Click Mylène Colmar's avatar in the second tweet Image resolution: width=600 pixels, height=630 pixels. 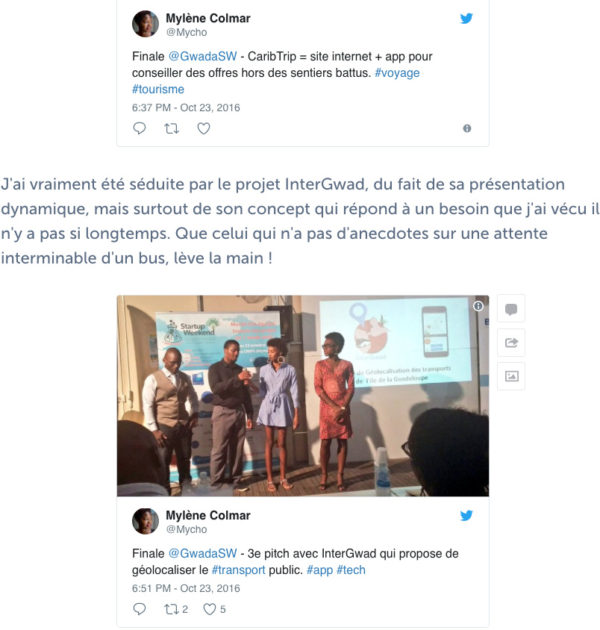coord(145,521)
